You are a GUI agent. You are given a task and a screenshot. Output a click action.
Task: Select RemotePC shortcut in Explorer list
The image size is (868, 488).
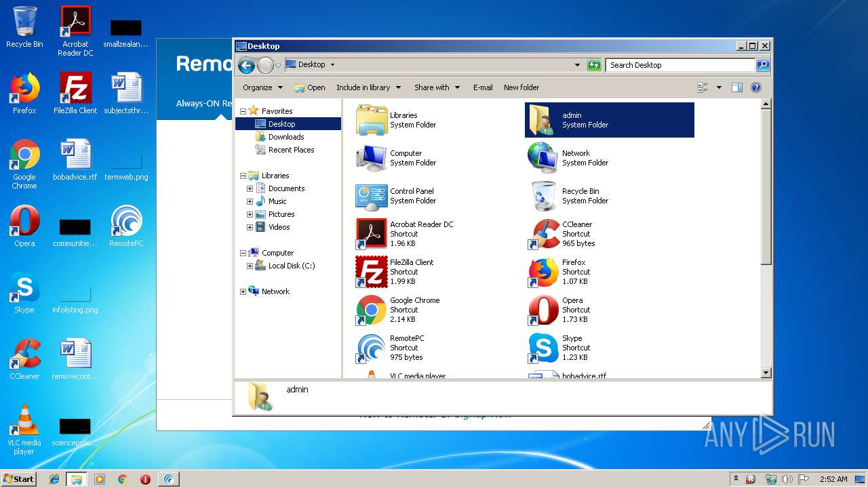pyautogui.click(x=371, y=348)
